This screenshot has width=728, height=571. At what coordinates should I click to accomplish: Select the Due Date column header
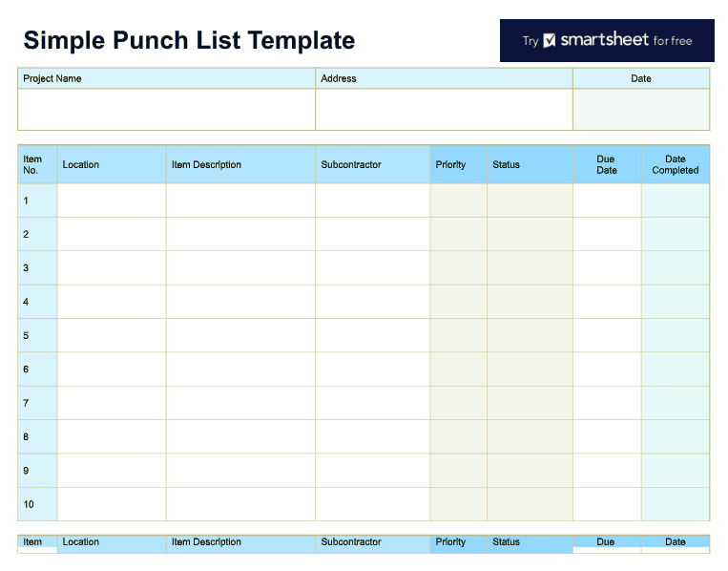[x=607, y=164]
